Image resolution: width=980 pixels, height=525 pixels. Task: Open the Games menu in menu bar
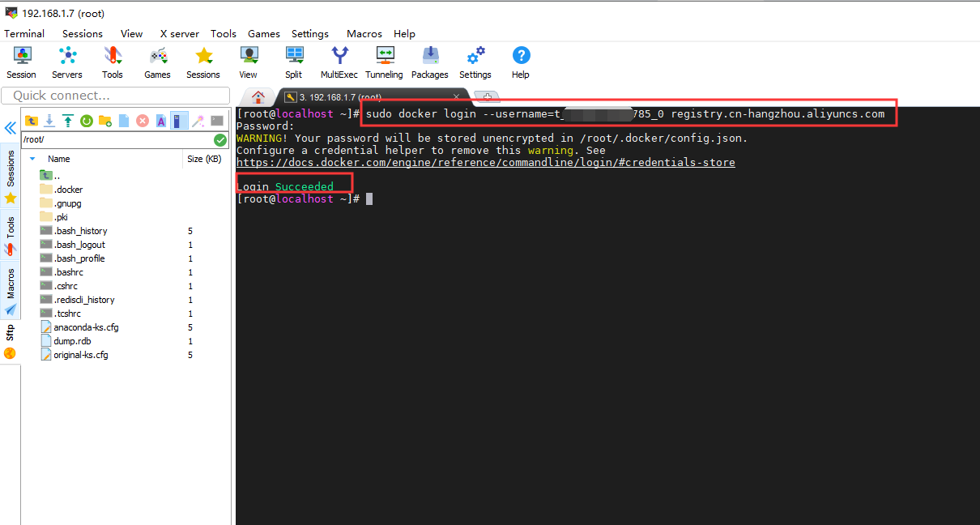(x=264, y=34)
